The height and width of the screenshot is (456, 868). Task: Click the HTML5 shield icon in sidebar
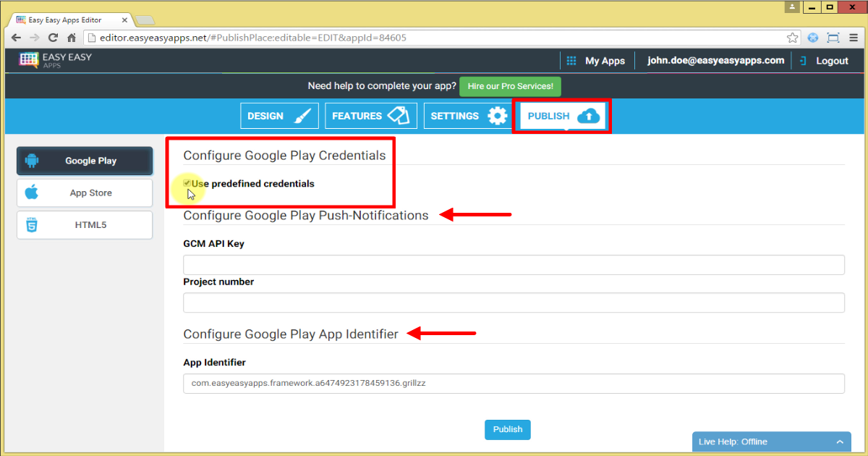[x=32, y=224]
